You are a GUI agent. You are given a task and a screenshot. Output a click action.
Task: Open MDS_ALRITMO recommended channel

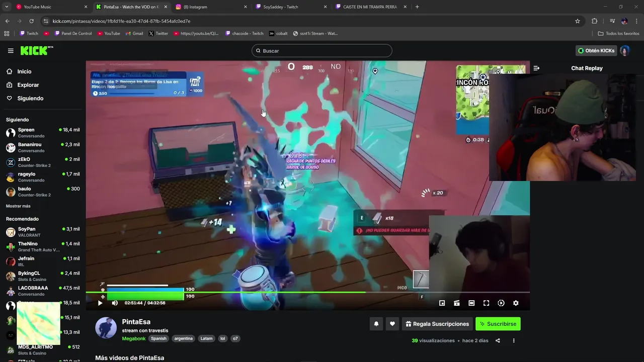43,350
